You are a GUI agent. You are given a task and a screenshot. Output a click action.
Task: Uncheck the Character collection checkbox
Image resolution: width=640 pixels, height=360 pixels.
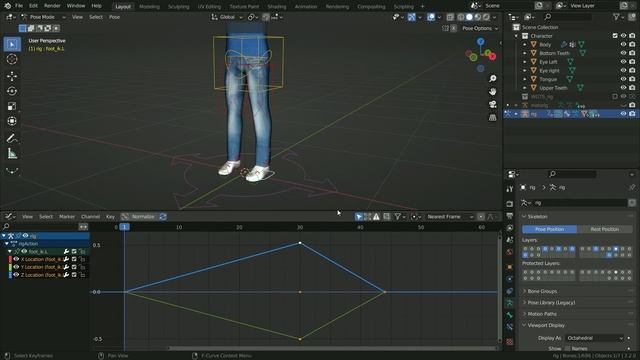615,36
